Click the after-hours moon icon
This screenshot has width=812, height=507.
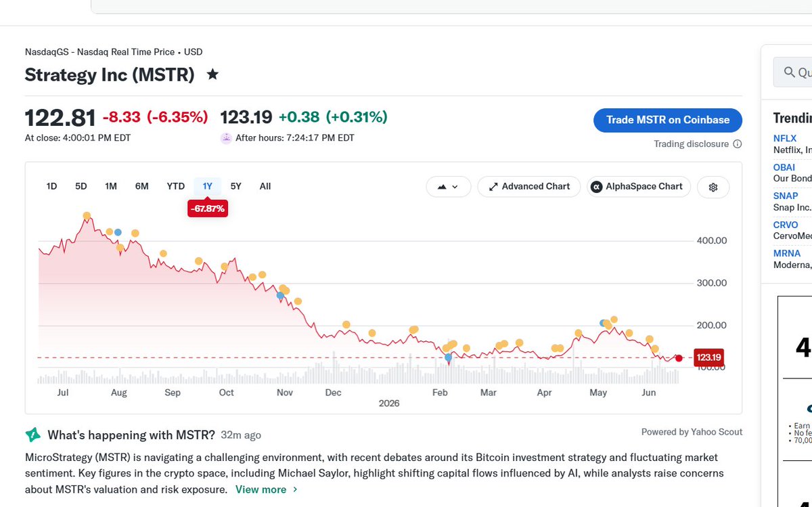226,138
